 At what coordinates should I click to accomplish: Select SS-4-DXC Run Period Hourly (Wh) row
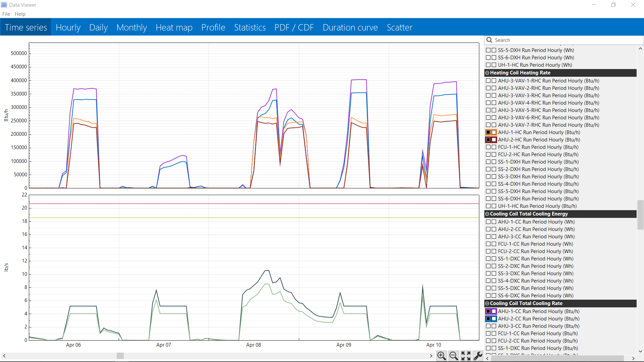coord(561,281)
